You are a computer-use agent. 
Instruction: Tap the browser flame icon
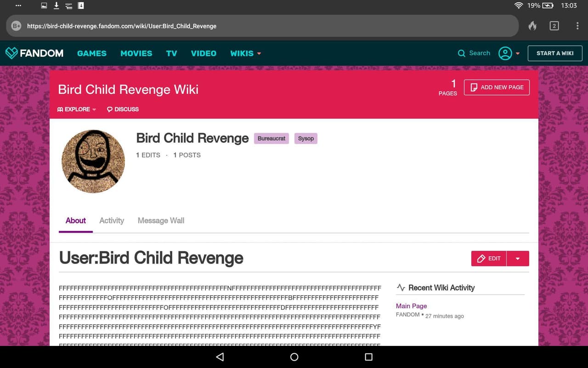tap(532, 26)
